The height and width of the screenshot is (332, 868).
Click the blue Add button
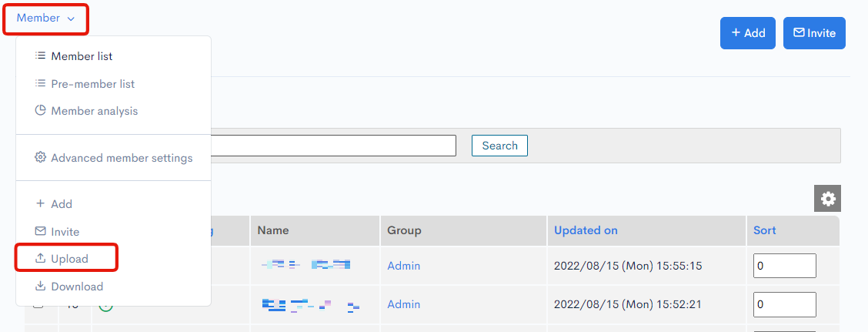748,33
